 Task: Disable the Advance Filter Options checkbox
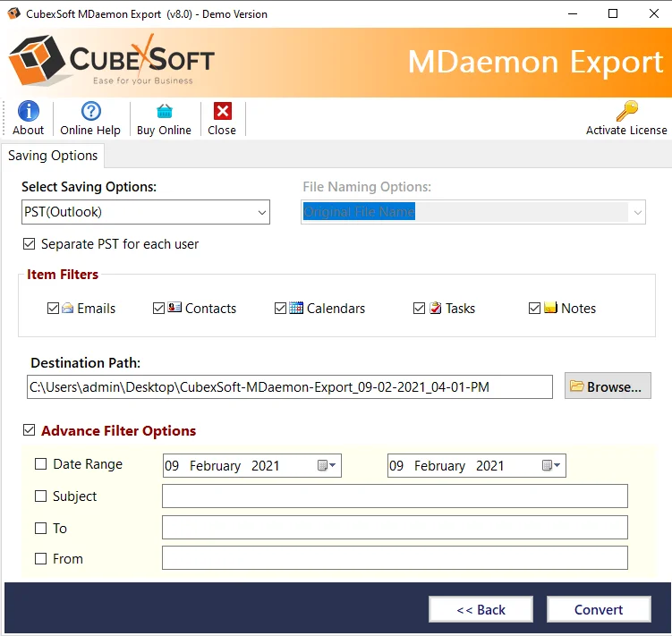[30, 431]
